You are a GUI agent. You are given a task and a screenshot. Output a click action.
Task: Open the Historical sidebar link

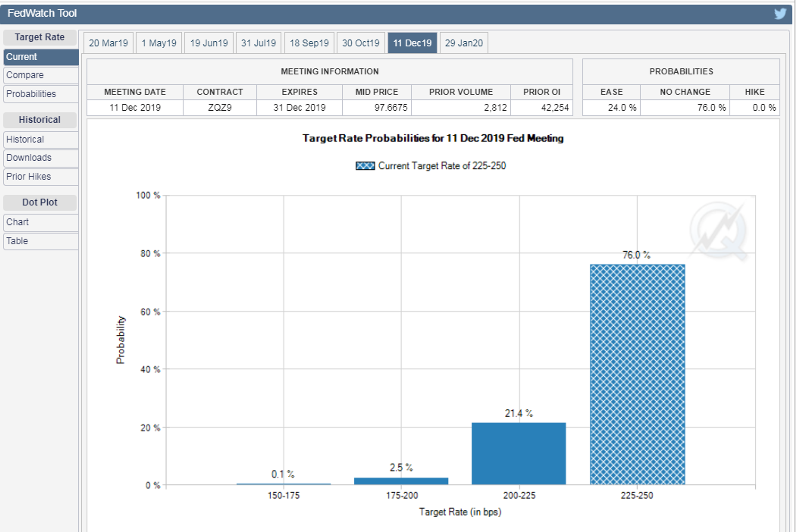pos(41,139)
